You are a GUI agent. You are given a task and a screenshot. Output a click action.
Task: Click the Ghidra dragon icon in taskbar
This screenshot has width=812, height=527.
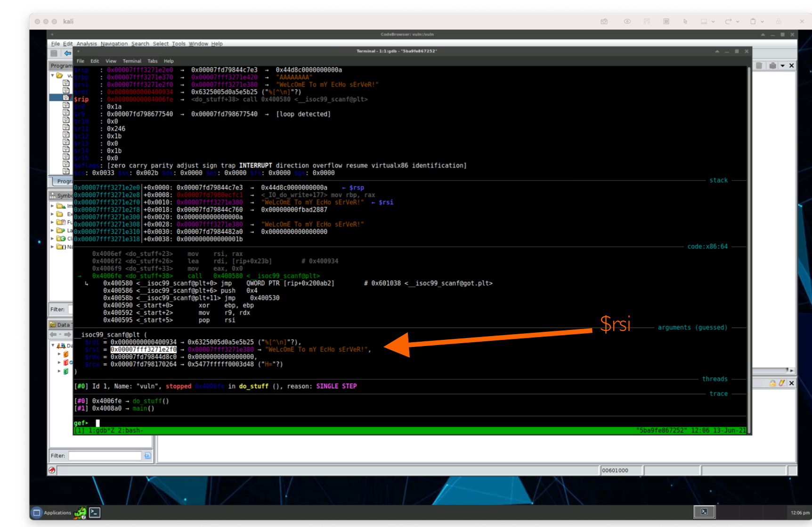point(80,512)
